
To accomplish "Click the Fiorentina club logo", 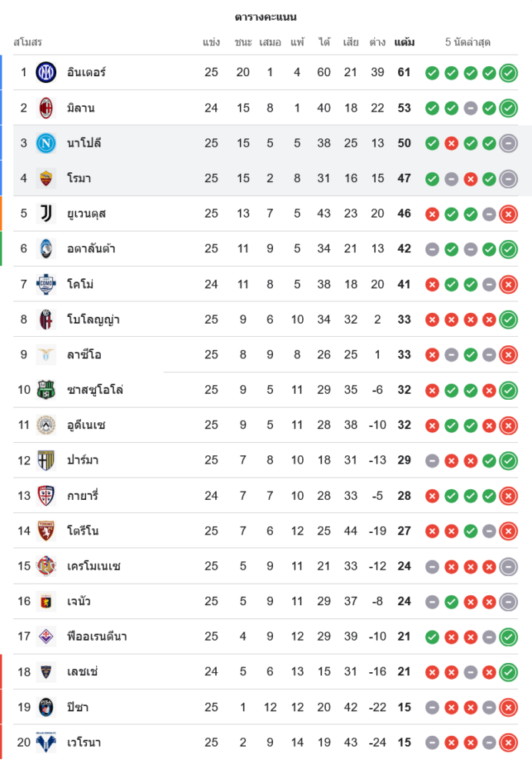I will pyautogui.click(x=46, y=637).
